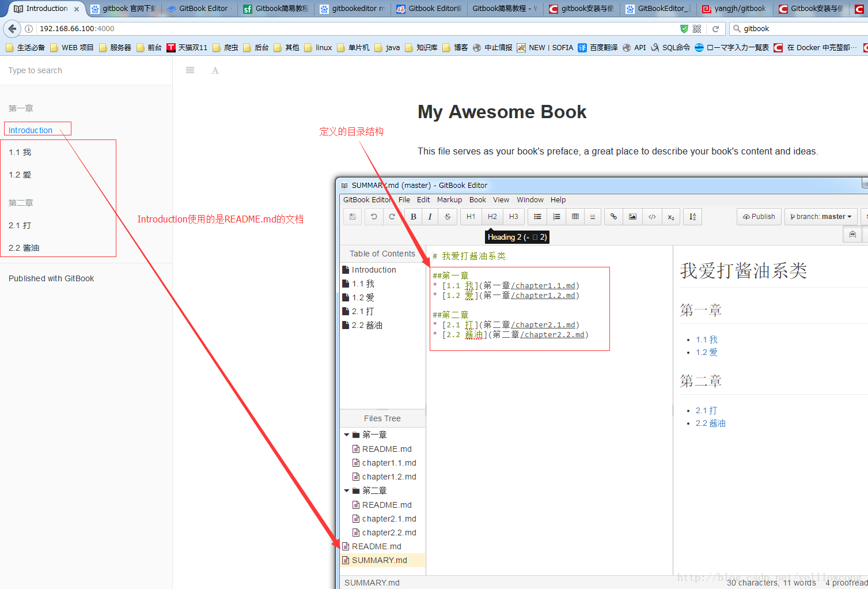Image resolution: width=868 pixels, height=589 pixels.
Task: Open chapter 2.2 酱油 in book sidebar
Action: [24, 248]
